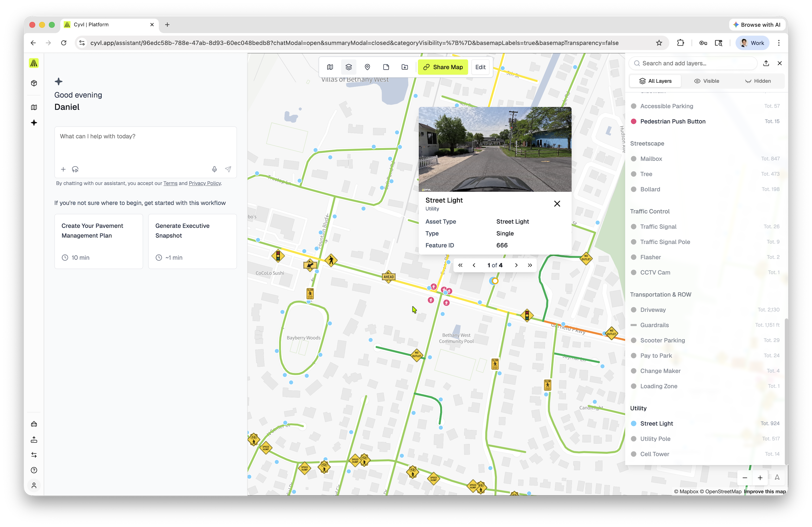Click the export icon beside layer search

(x=766, y=63)
